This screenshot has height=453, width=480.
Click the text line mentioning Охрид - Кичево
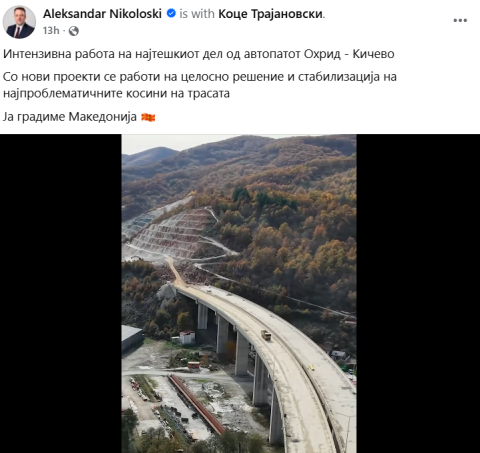199,54
